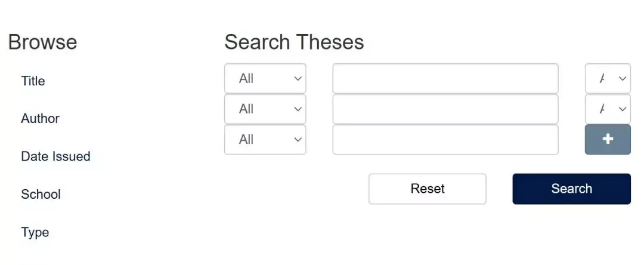Click chevron arrow of third row's All dropdown
The height and width of the screenshot is (265, 644).
pos(298,140)
